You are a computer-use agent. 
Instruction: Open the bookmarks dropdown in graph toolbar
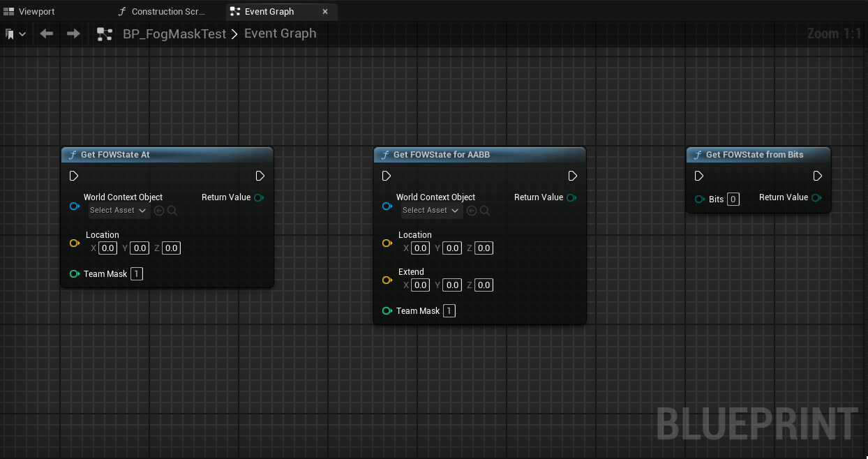(x=15, y=33)
